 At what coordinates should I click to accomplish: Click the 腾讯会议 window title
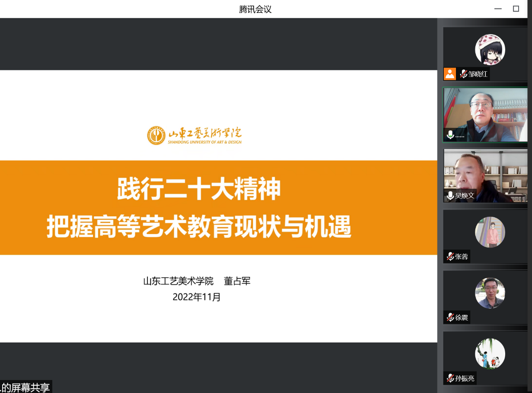[255, 9]
